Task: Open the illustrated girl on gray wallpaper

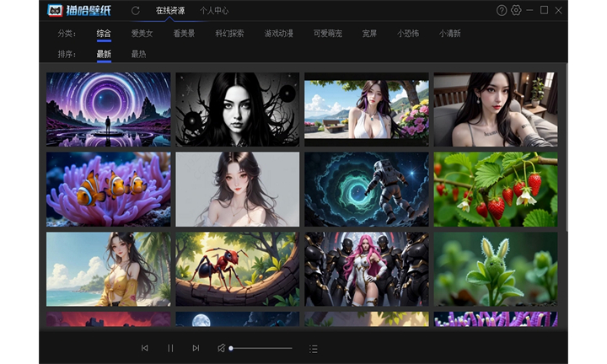Action: click(237, 189)
